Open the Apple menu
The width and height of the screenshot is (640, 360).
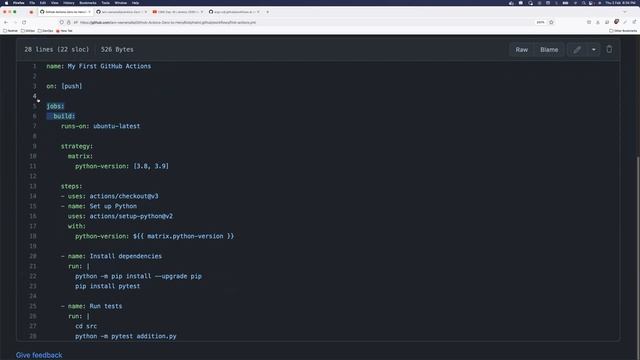[x=6, y=3]
